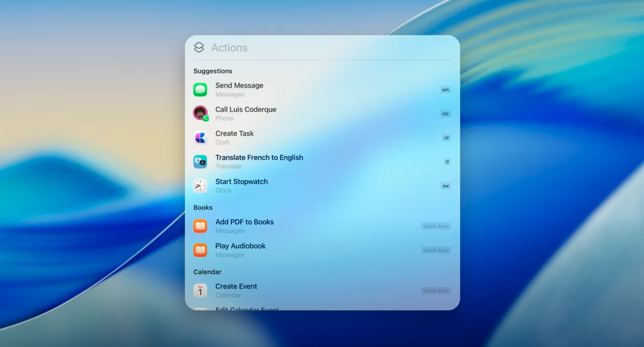Screen dimensions: 644x347
Task: Click the 'sm' quick key badge
Action: [445, 90]
